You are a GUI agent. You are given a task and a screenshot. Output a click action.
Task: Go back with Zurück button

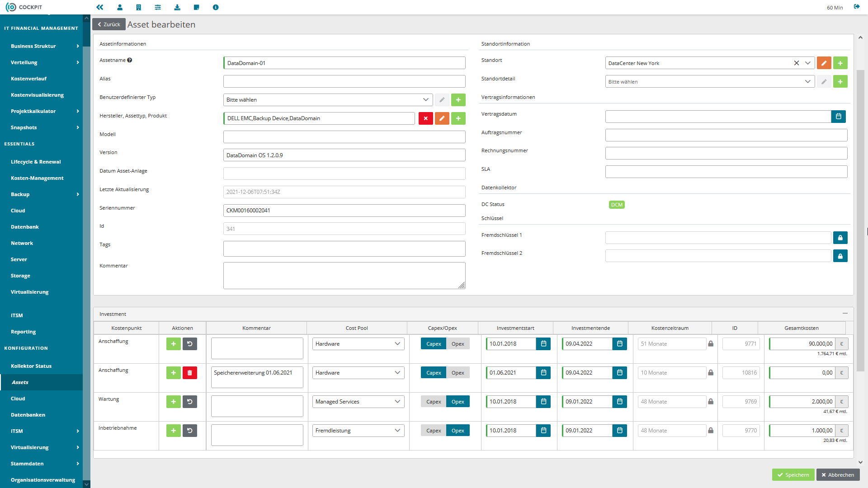109,24
